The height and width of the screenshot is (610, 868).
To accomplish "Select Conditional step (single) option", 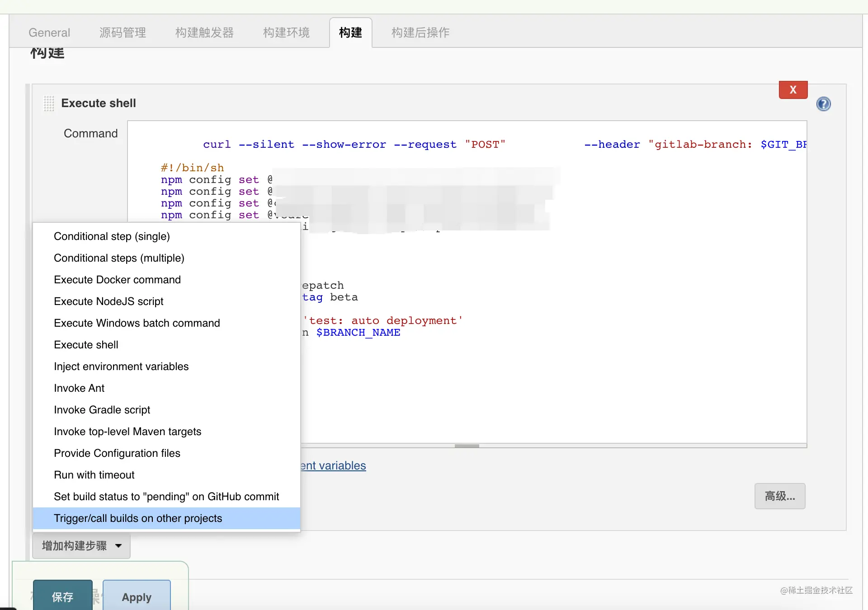I will point(112,236).
